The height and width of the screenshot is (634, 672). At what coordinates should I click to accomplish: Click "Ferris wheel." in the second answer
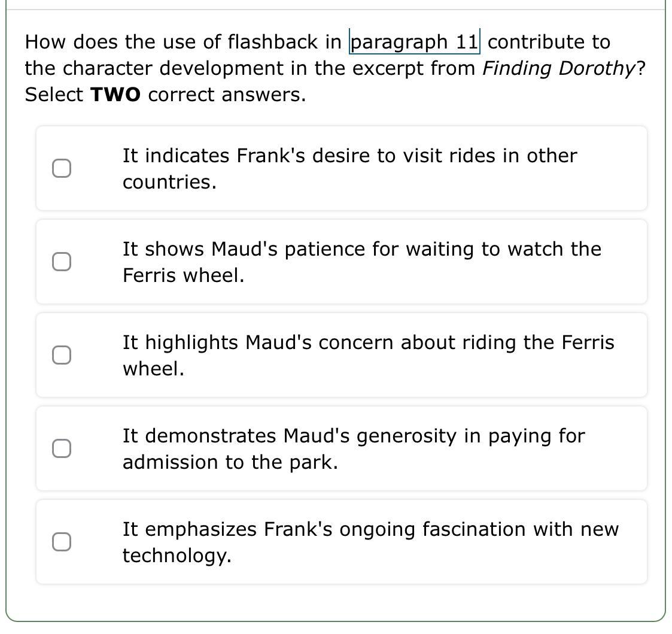pos(183,276)
